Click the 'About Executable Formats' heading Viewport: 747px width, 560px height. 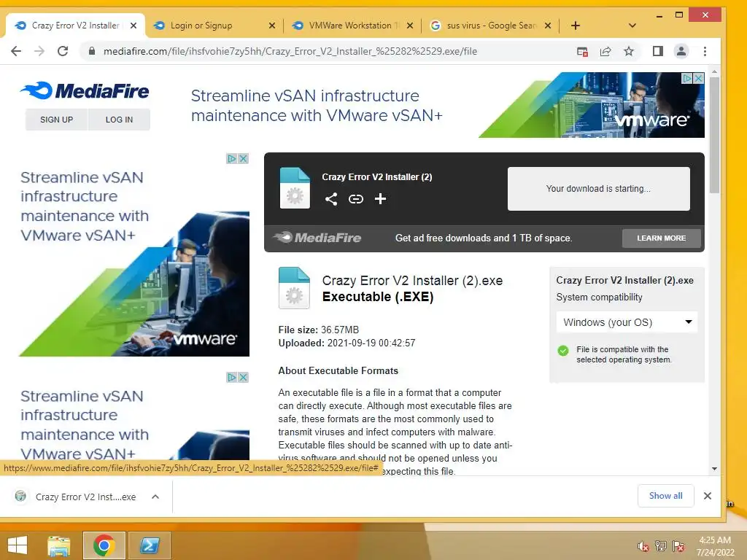(338, 370)
